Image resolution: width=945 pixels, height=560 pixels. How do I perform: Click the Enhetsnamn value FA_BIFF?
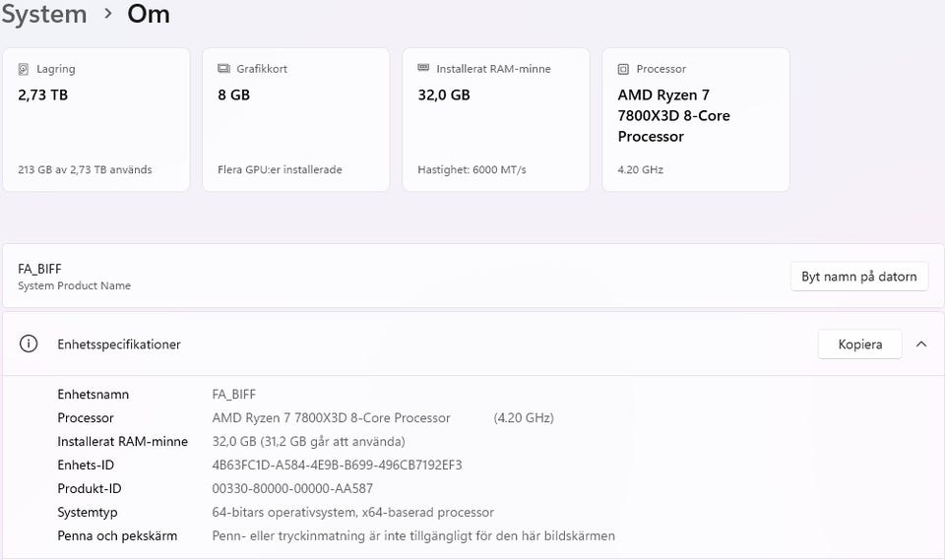(234, 395)
